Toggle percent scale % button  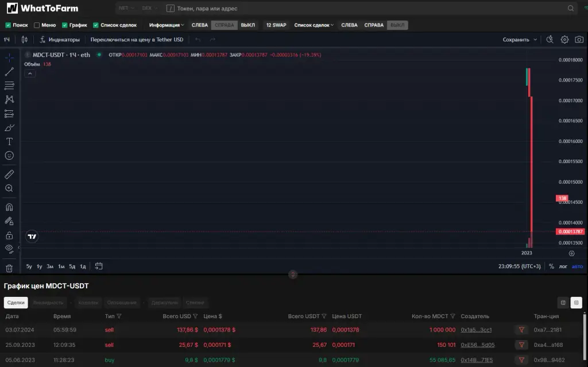point(551,266)
